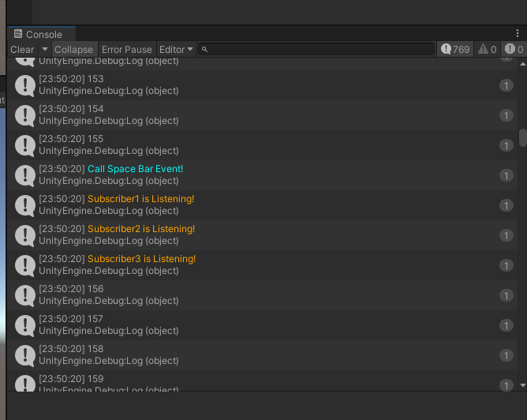Click the scrollbar down arrow in Console
This screenshot has height=420, width=527.
[x=522, y=385]
